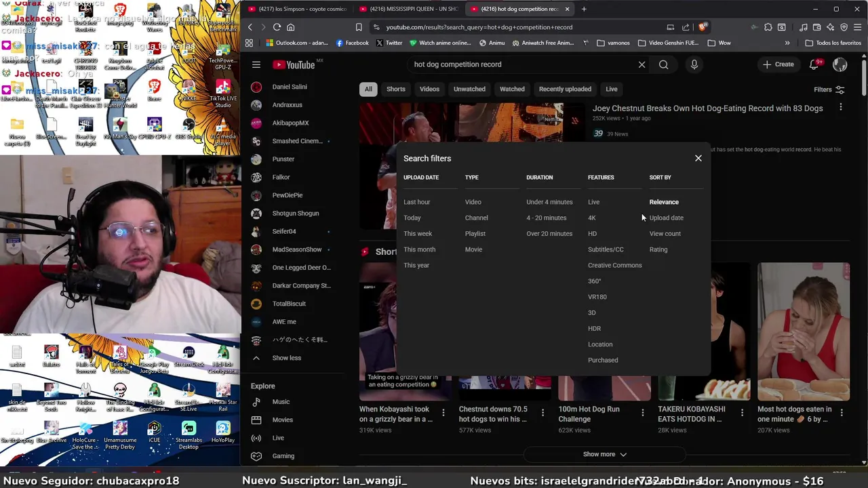Start voice search with microphone
Image resolution: width=868 pixels, height=488 pixels.
click(x=694, y=64)
